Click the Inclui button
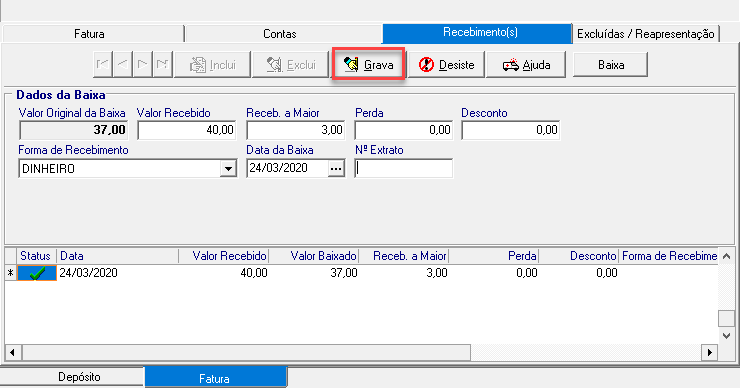The image size is (740, 388). click(x=212, y=64)
